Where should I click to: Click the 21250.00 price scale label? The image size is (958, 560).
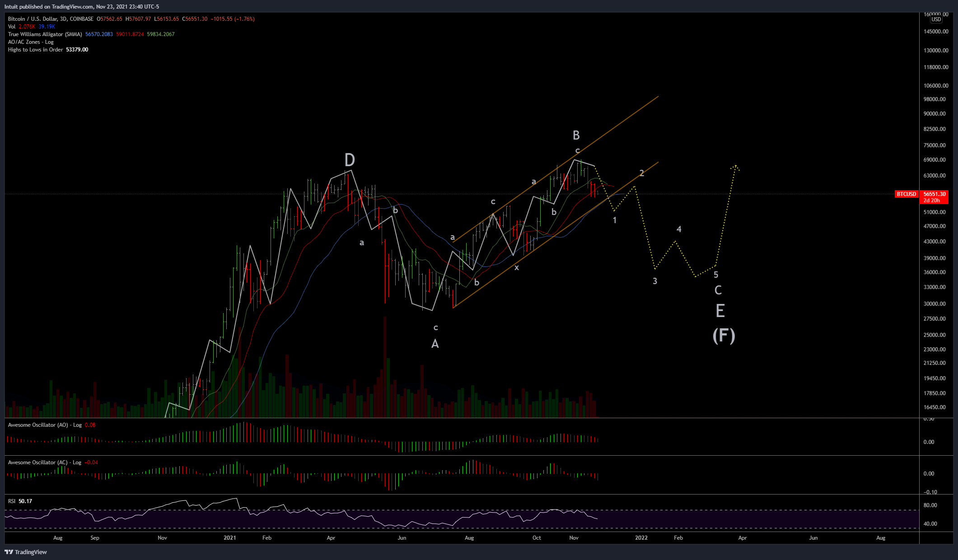point(935,363)
